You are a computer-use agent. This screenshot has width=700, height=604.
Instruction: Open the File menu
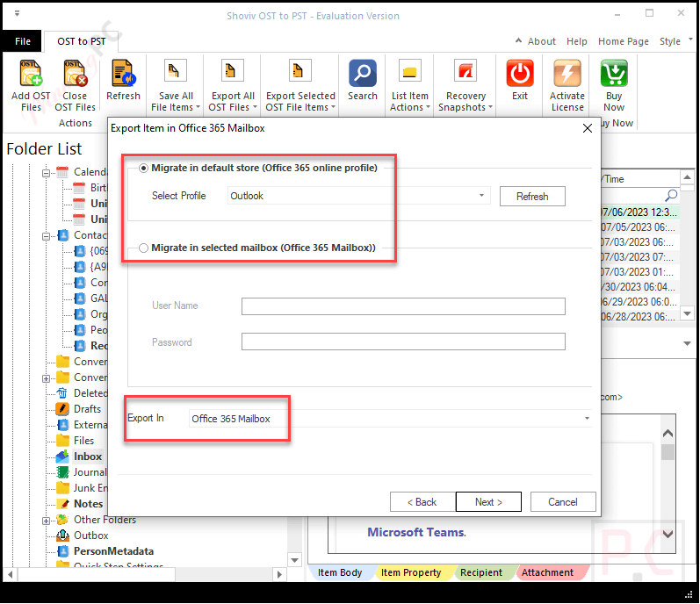22,41
